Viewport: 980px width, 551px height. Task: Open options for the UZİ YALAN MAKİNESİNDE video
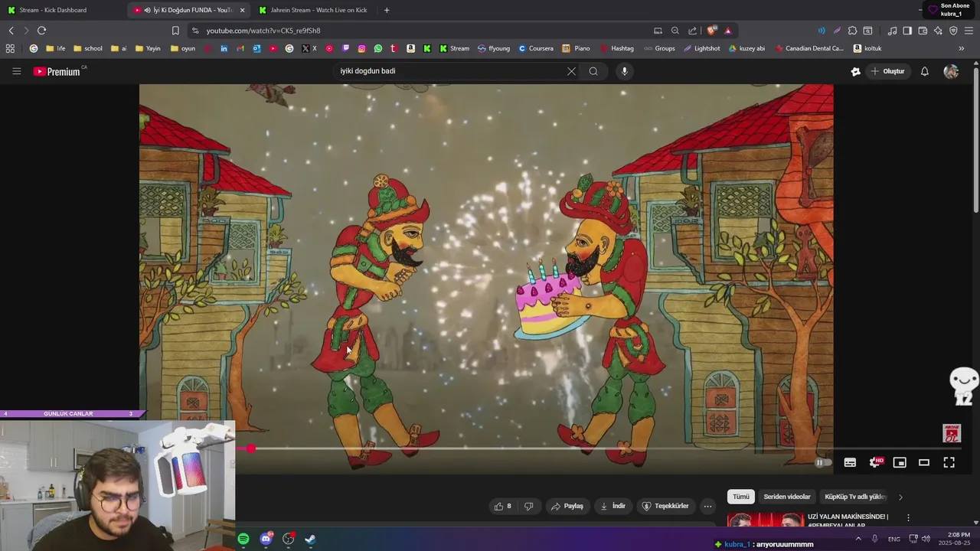[x=908, y=518]
